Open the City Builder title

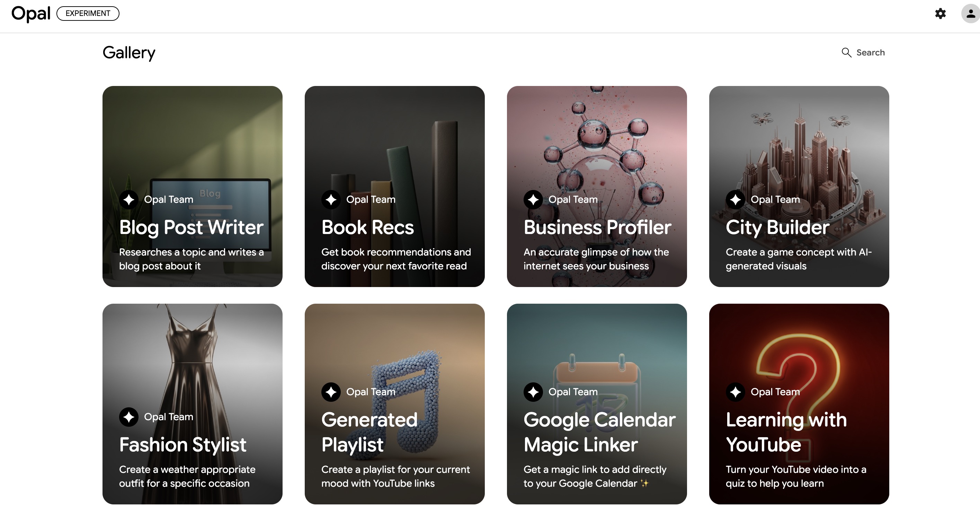pos(777,227)
